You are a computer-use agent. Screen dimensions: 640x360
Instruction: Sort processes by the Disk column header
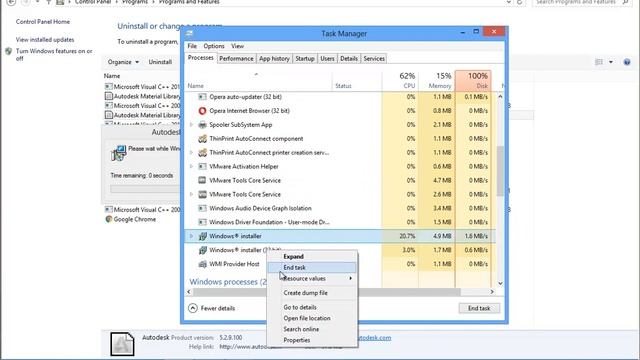pos(473,80)
